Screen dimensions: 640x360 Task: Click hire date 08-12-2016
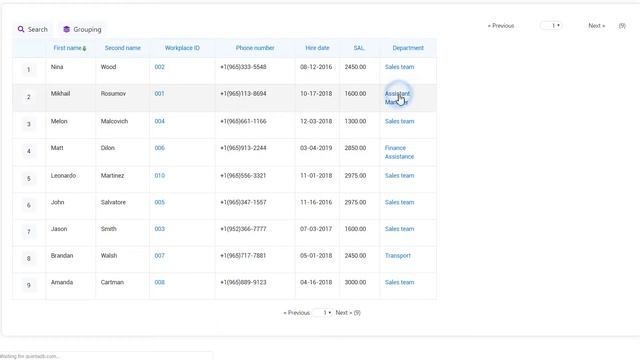(316, 67)
